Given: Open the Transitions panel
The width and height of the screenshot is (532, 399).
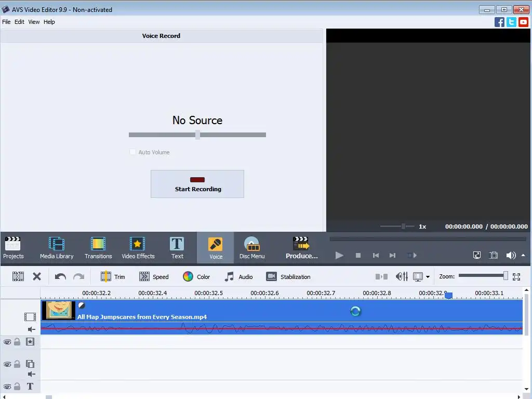Looking at the screenshot, I should pyautogui.click(x=98, y=248).
